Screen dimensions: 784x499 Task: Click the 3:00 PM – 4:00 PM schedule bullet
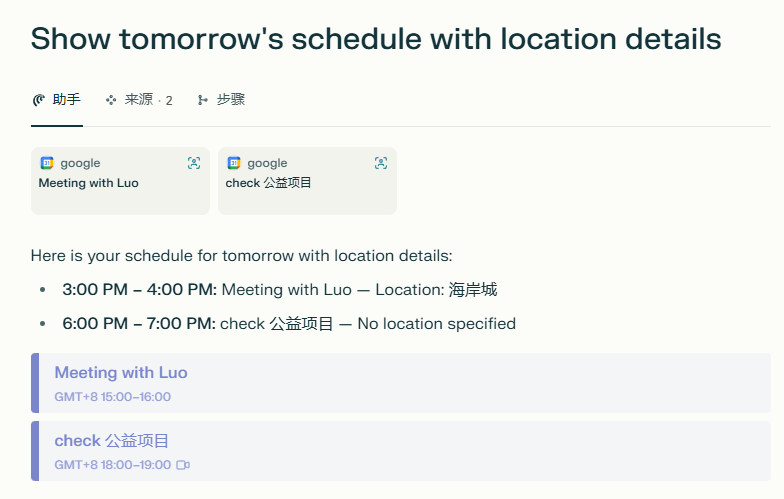(139, 290)
